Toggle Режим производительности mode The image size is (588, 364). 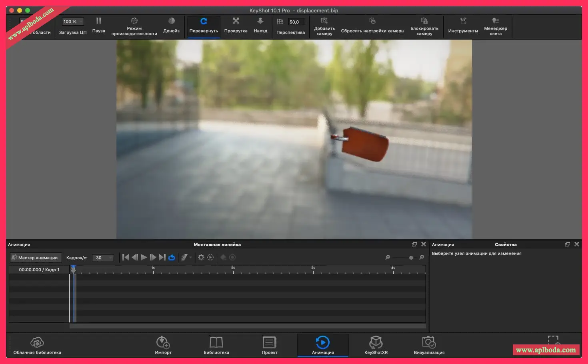pos(134,21)
